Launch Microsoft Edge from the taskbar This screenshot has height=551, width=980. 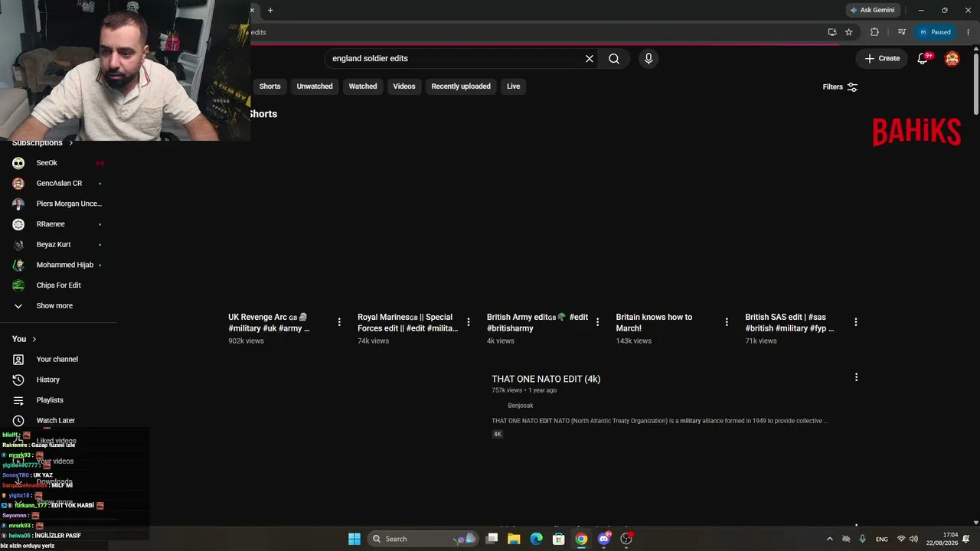(x=537, y=539)
